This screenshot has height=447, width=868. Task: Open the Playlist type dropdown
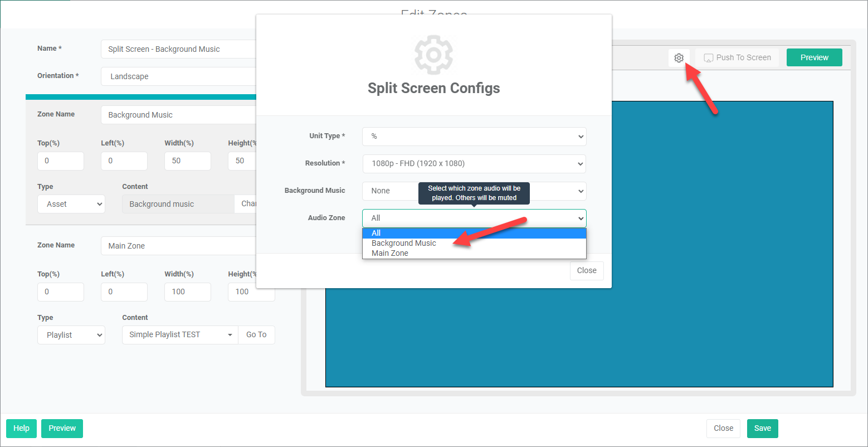(x=71, y=335)
